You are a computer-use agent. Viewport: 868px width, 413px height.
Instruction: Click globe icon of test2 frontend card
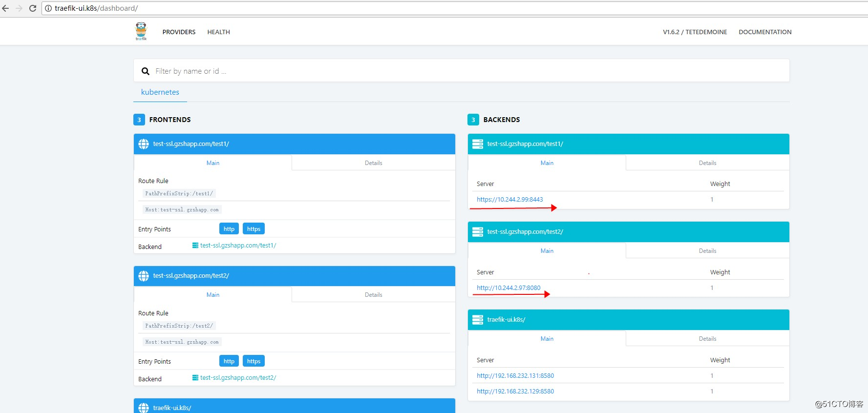click(144, 276)
